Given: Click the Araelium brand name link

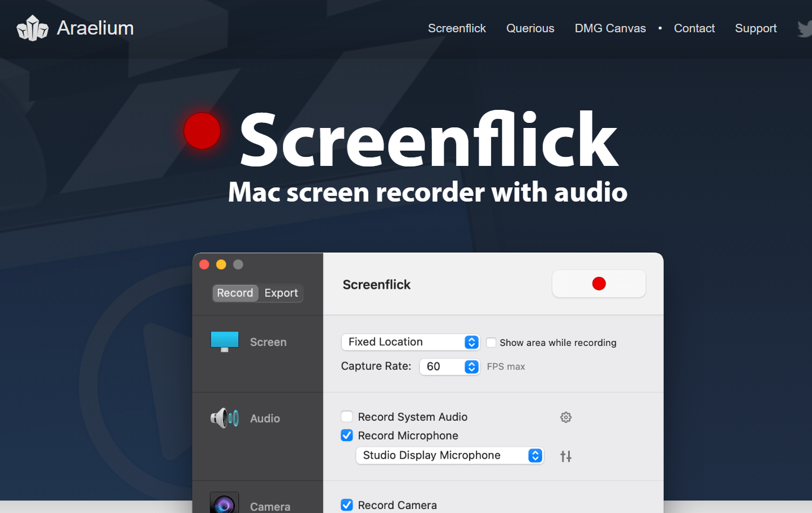Looking at the screenshot, I should 95,28.
